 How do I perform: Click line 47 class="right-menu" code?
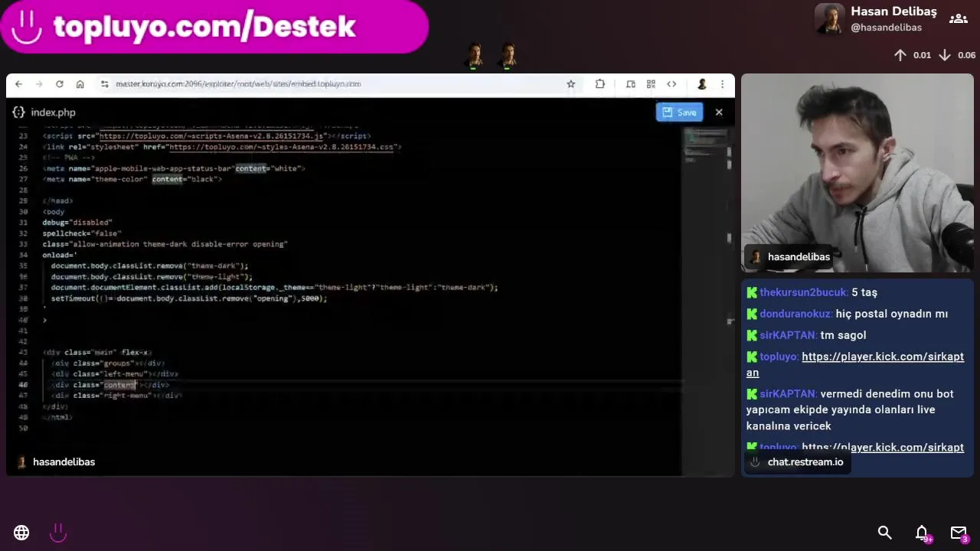coord(117,396)
